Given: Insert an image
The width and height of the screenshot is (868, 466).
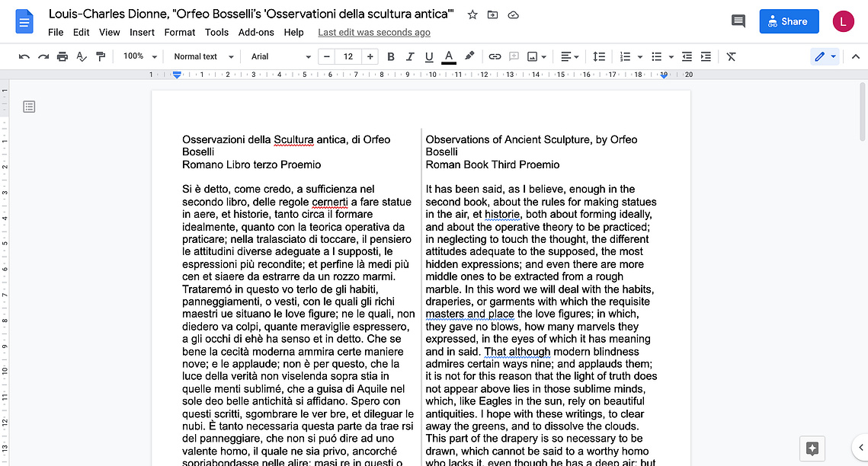Looking at the screenshot, I should 532,56.
